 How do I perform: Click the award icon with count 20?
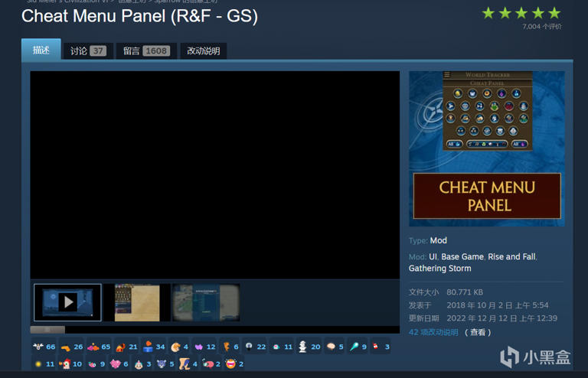[303, 347]
